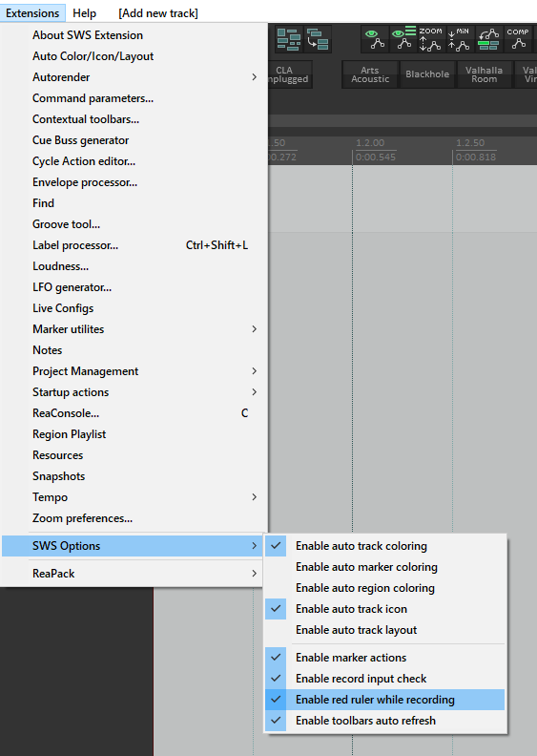Open About SWS Extension
Image resolution: width=537 pixels, height=756 pixels.
tap(133, 35)
